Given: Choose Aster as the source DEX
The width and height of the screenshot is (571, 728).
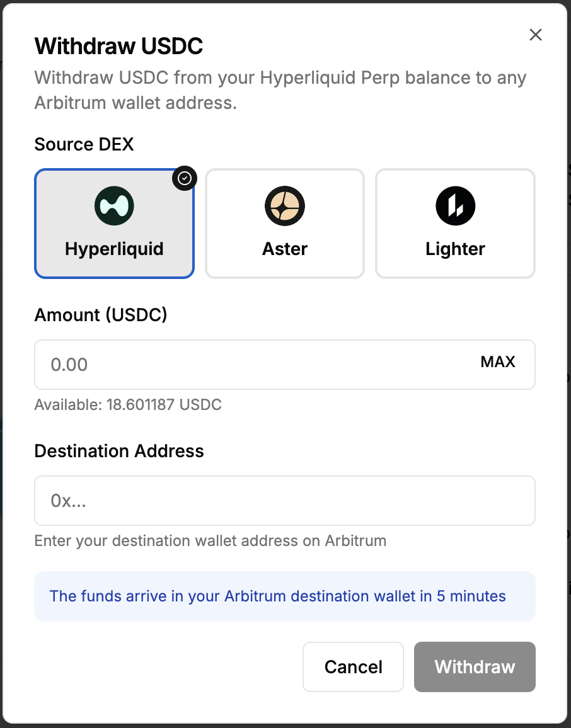Looking at the screenshot, I should 284,224.
